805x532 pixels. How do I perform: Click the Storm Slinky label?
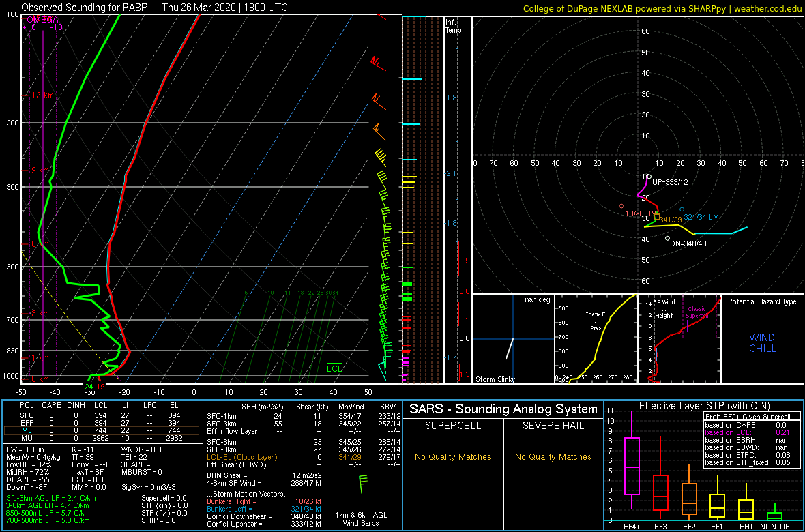[495, 379]
